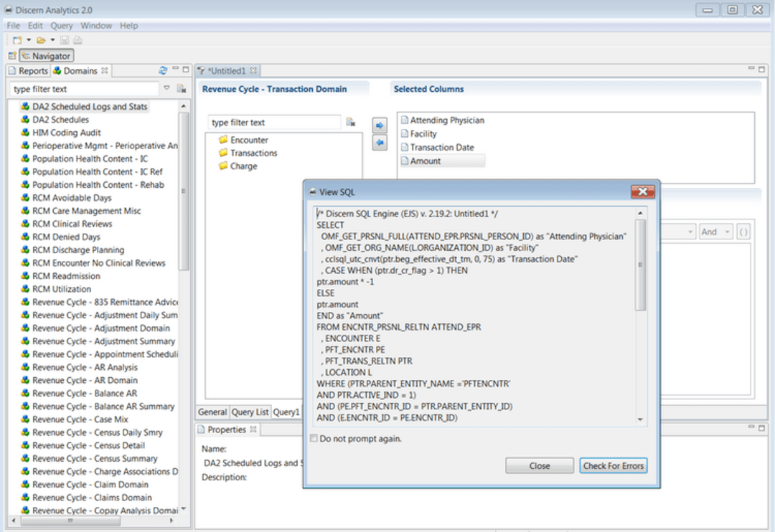The image size is (775, 532).
Task: Enable the 'Do not prompt again' checkbox
Action: point(314,439)
